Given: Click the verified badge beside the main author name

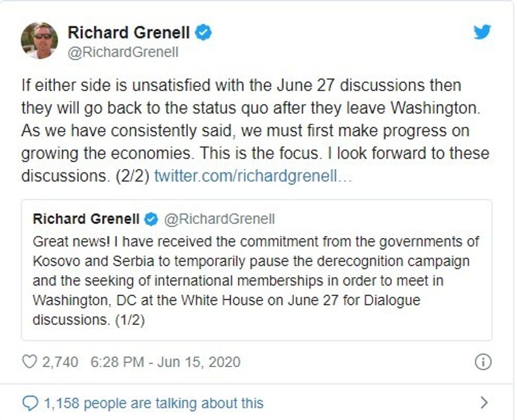Looking at the screenshot, I should 204,33.
